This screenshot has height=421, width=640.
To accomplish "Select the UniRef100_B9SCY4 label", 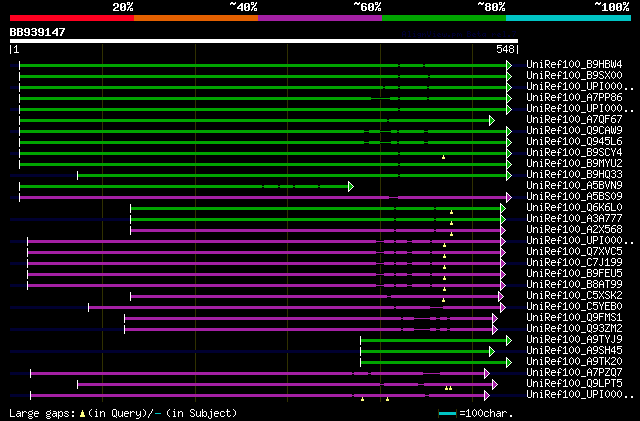I will point(574,152).
